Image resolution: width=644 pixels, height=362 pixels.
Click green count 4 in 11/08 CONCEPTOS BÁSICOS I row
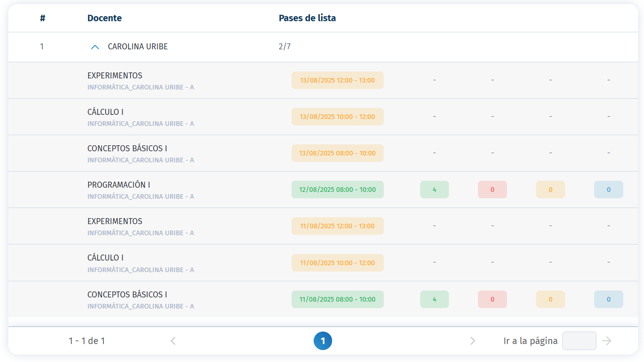tap(435, 299)
